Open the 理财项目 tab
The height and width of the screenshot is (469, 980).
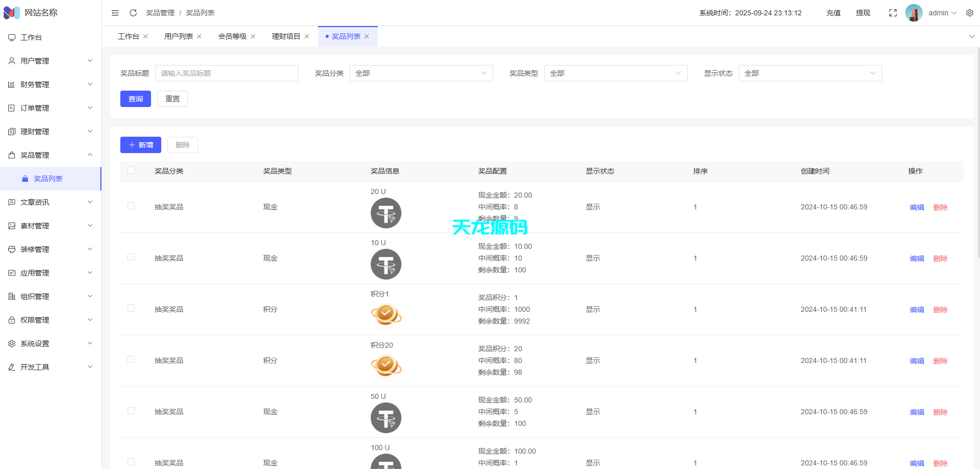coord(285,36)
